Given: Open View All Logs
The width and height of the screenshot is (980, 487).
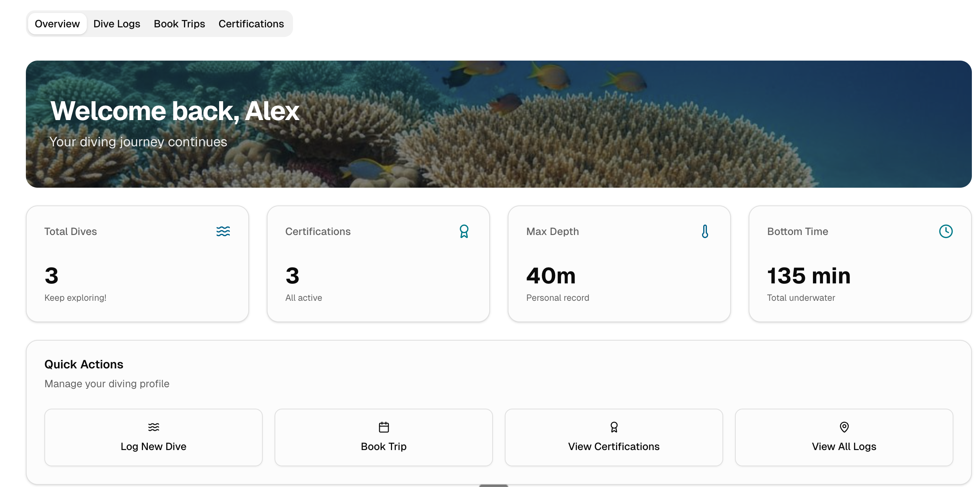Looking at the screenshot, I should 844,437.
